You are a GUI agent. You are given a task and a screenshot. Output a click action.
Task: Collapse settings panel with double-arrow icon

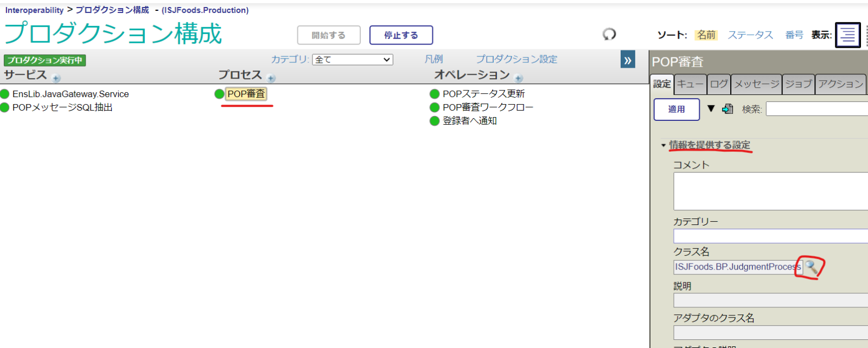pos(628,60)
